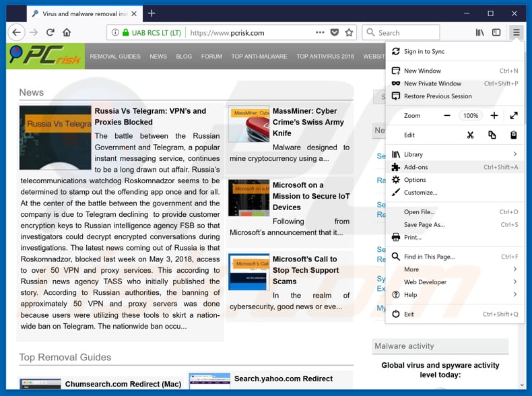Open TOP ANTIVIRUS 2018 nav link
532x396 pixels.
click(325, 57)
